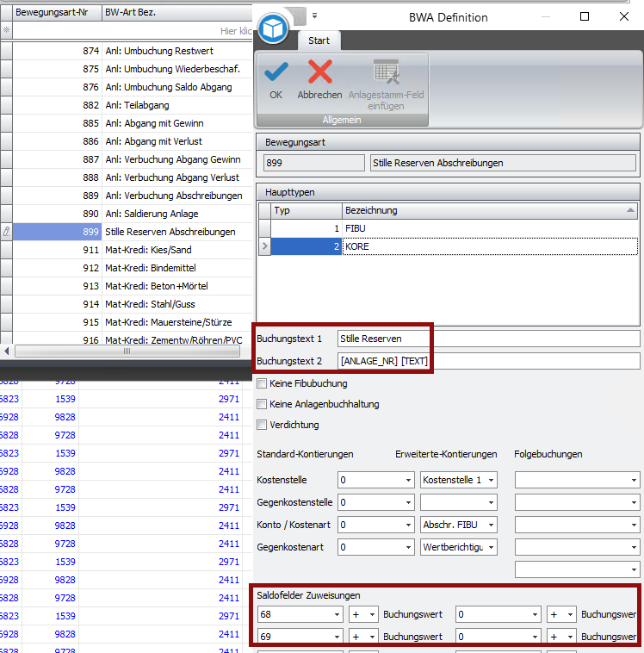Click the Bewegungsart-Nr column header
Image resolution: width=644 pixels, height=653 pixels.
57,12
